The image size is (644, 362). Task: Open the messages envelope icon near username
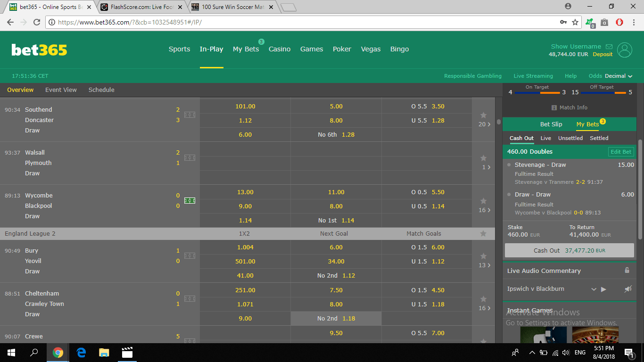609,47
